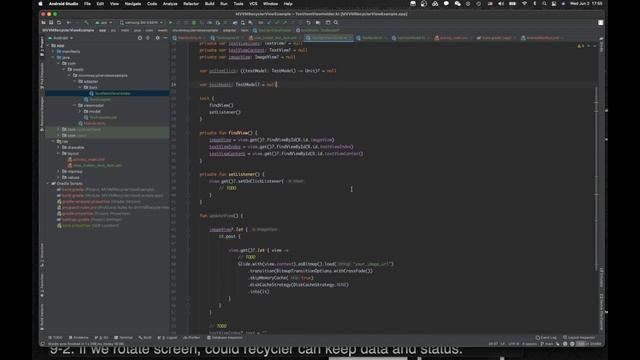Click the volume icon in the menu bar

(501, 4)
